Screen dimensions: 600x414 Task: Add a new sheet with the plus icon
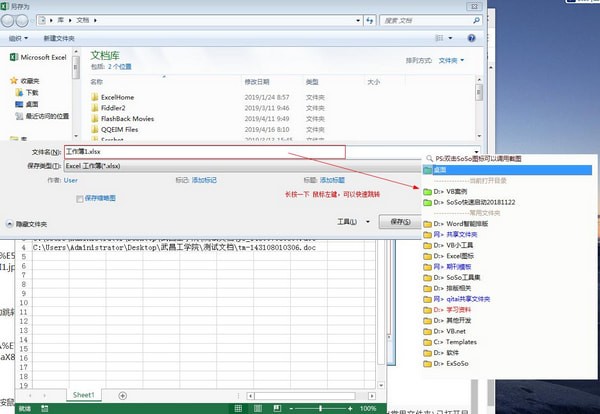(x=122, y=396)
